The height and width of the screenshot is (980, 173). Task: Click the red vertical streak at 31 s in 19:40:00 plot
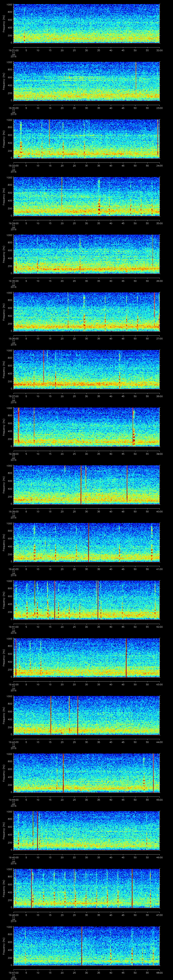pos(89,542)
